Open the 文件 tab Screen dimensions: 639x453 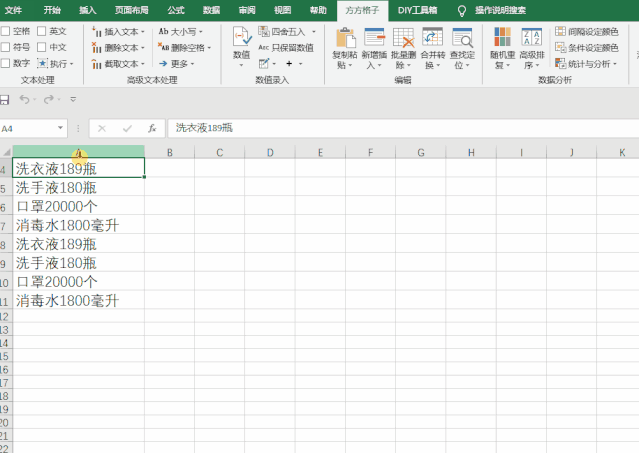click(13, 10)
